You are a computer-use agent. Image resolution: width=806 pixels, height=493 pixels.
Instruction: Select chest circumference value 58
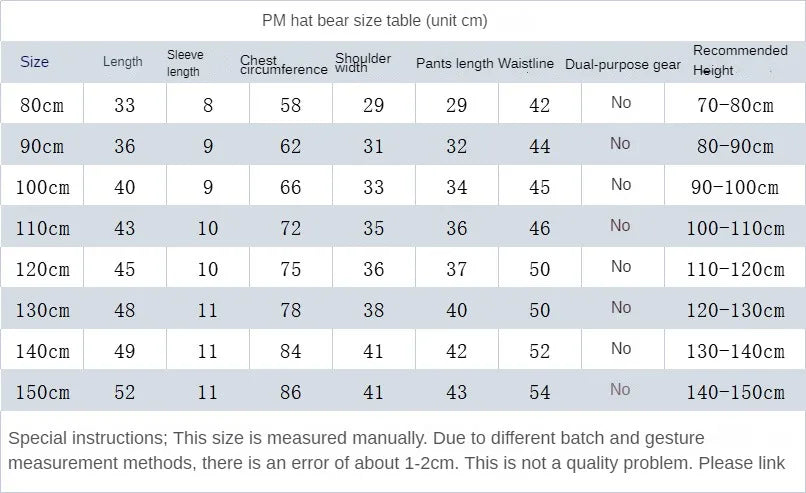(x=290, y=105)
